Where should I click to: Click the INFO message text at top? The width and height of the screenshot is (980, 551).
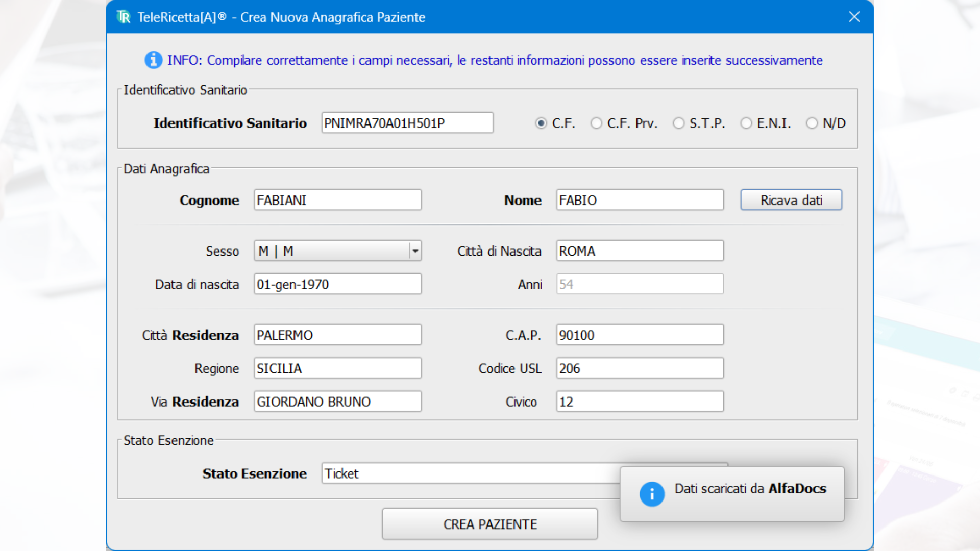click(495, 60)
